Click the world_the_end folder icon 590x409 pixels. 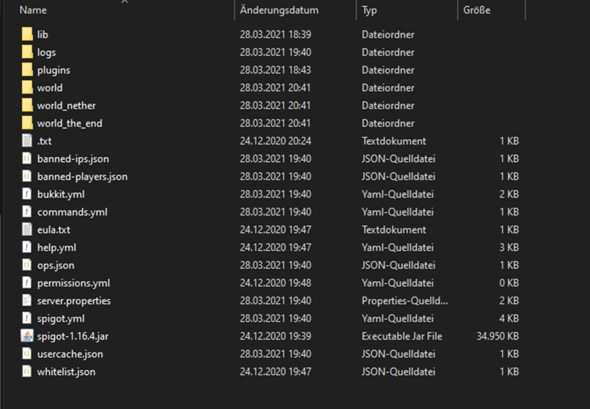point(27,123)
